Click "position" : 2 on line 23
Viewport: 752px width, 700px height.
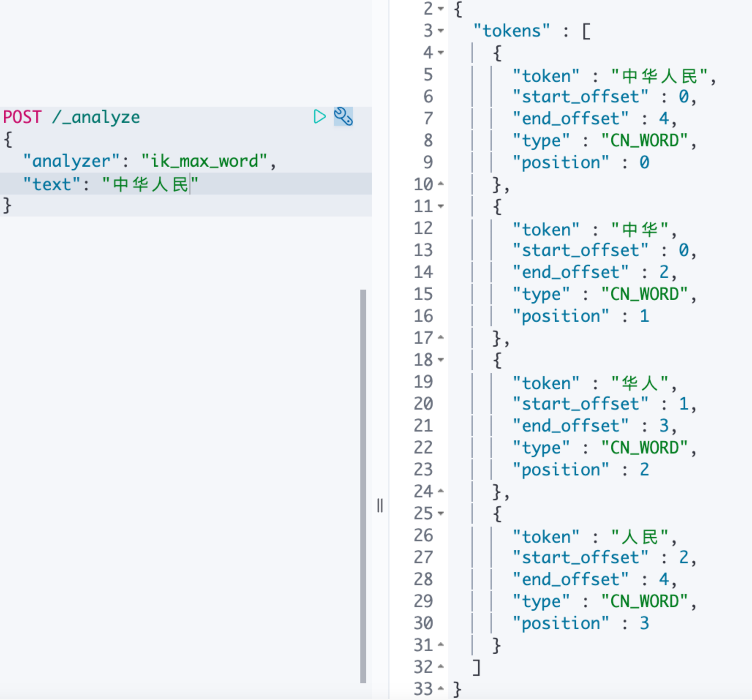click(581, 469)
